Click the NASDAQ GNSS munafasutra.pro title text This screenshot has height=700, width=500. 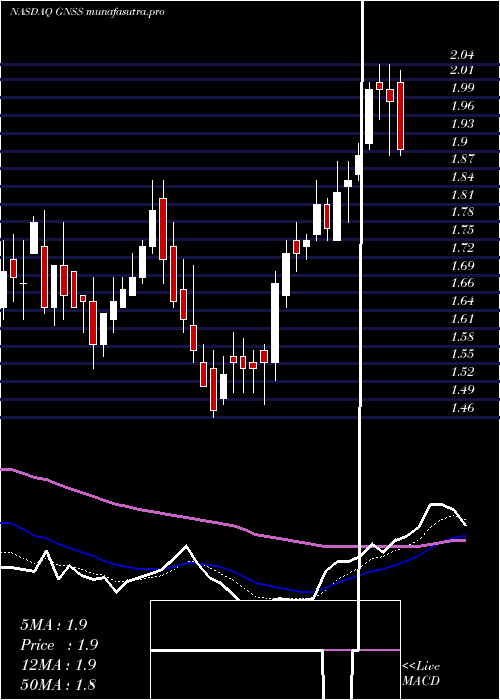pos(87,12)
